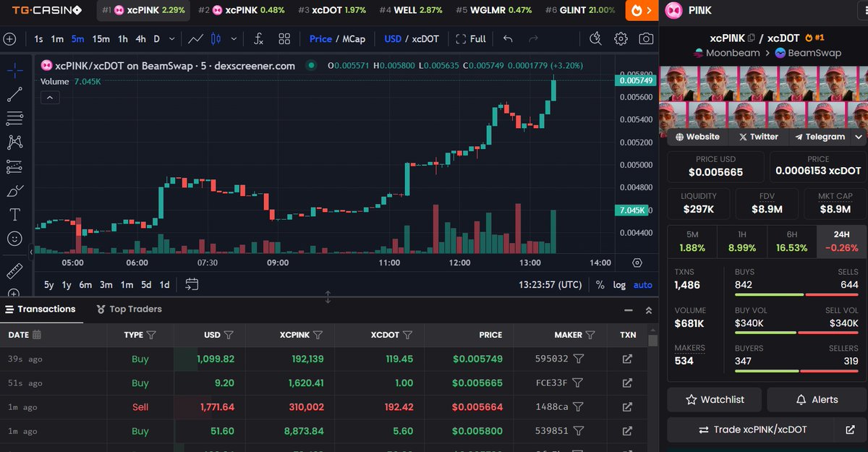The height and width of the screenshot is (452, 868).
Task: Open the price scale settings hexagon icon
Action: 637,263
